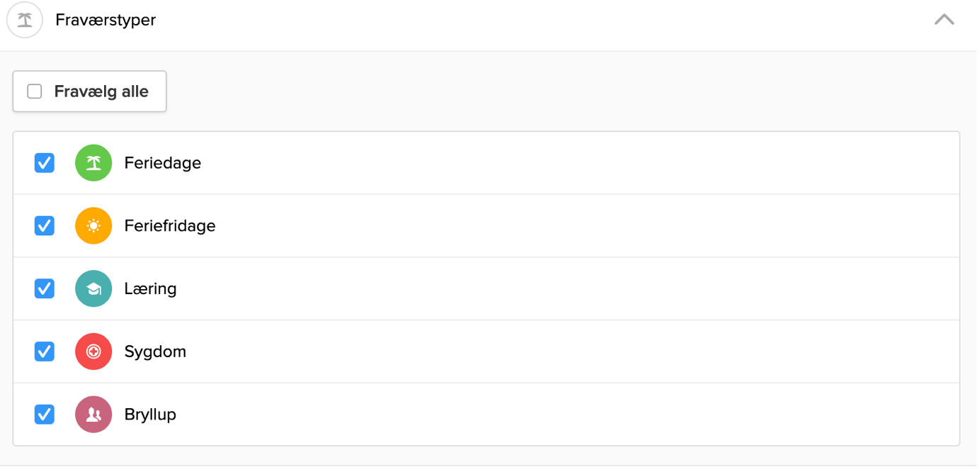The height and width of the screenshot is (472, 980).
Task: Select the Feriefridage label text
Action: (170, 226)
